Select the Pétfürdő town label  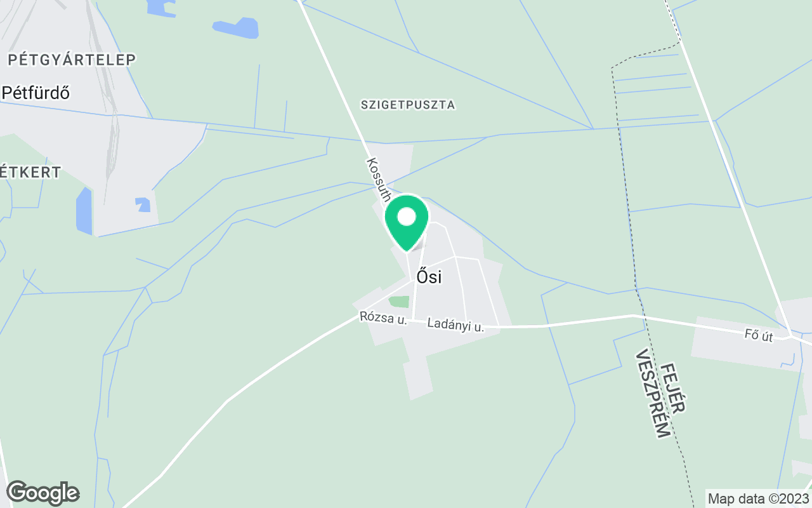tap(36, 93)
